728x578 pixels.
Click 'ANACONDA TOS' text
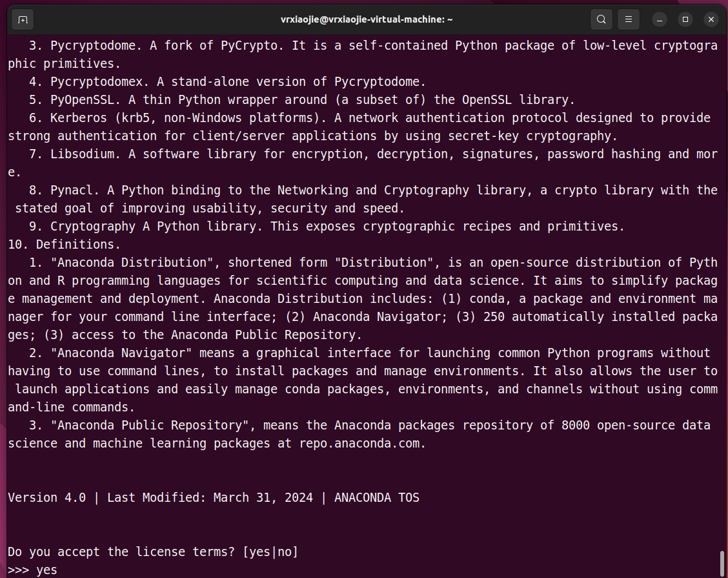tap(377, 498)
